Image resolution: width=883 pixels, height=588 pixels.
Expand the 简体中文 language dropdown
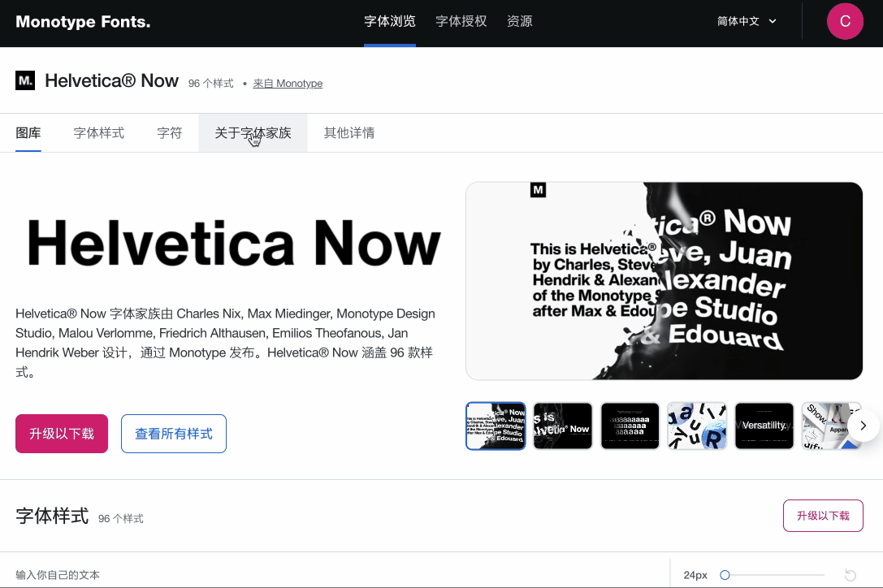click(x=747, y=22)
